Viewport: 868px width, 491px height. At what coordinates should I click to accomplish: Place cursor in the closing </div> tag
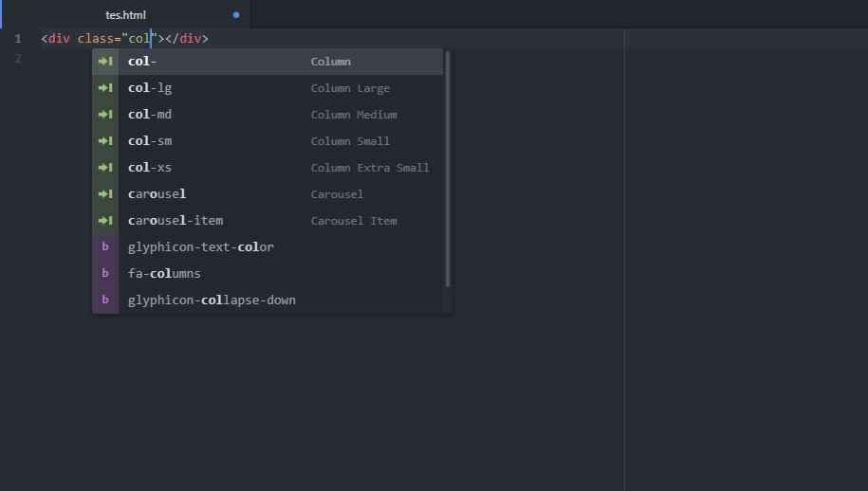click(187, 39)
